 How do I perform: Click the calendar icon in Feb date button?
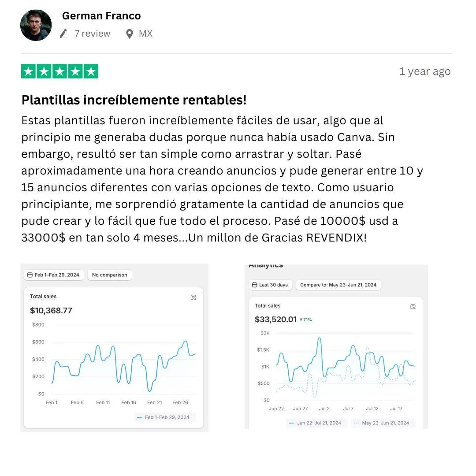pos(30,275)
